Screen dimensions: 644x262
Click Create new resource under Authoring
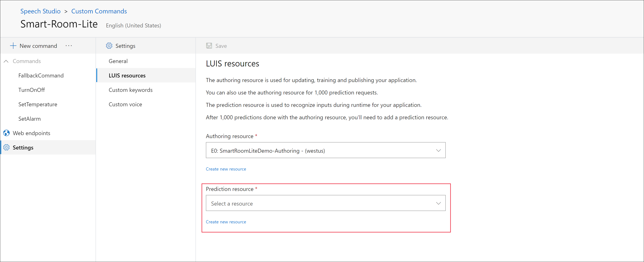225,169
